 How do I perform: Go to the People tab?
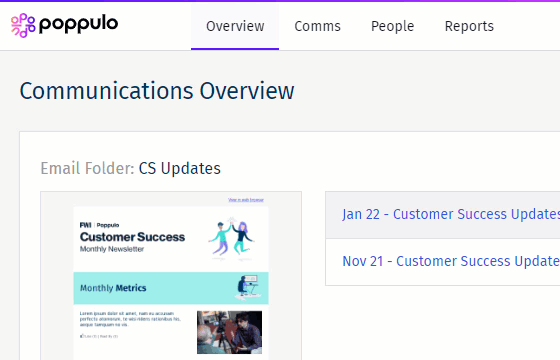click(x=392, y=26)
